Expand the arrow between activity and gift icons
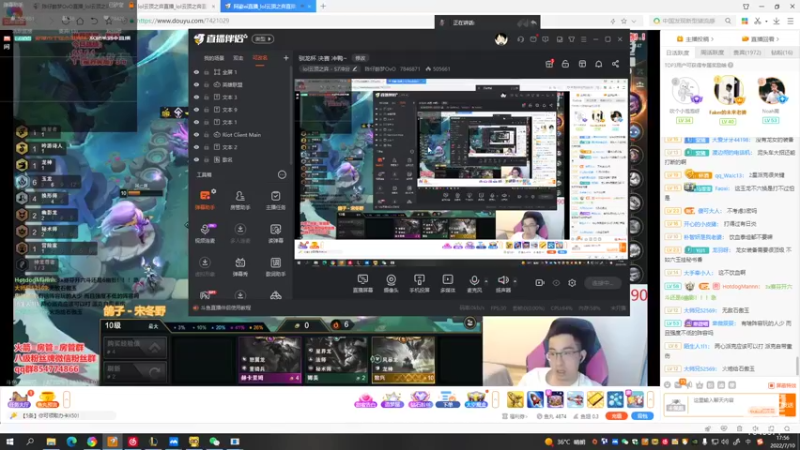 coord(495,399)
